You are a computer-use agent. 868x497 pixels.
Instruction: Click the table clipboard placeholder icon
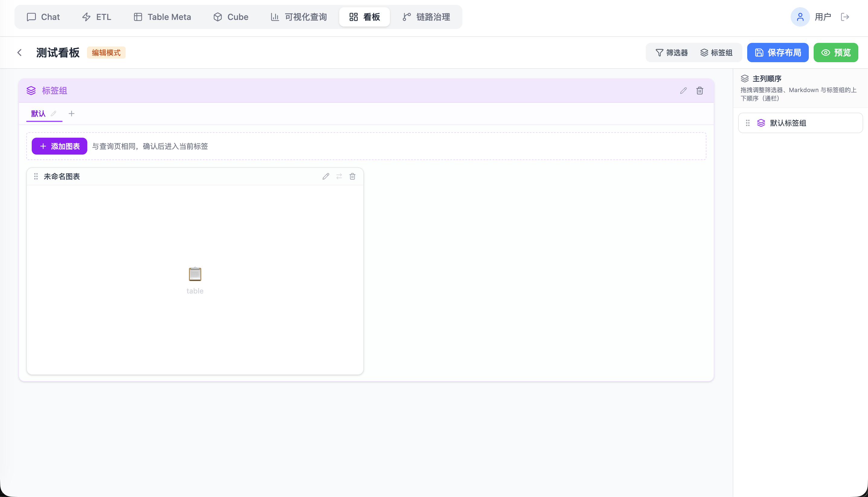click(195, 274)
